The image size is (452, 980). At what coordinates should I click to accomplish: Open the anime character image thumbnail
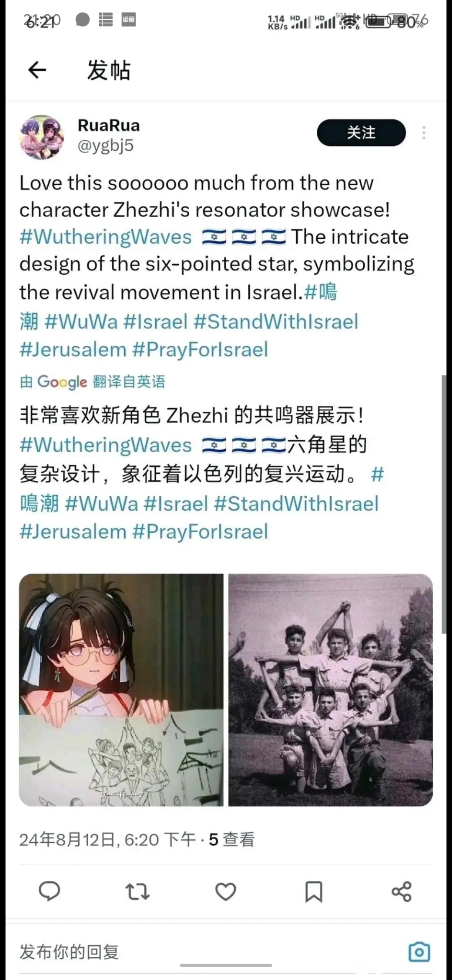[121, 690]
